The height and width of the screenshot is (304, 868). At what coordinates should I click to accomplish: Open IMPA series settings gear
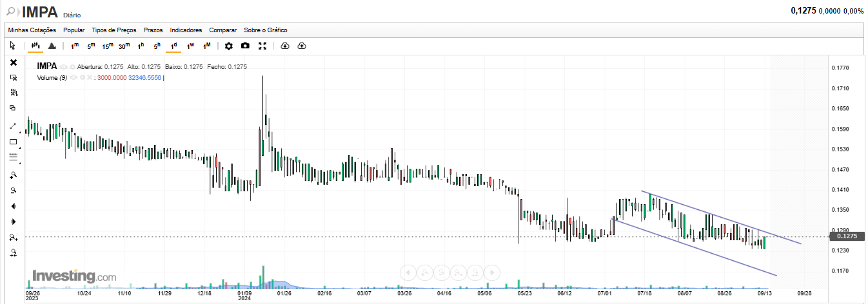coord(72,67)
